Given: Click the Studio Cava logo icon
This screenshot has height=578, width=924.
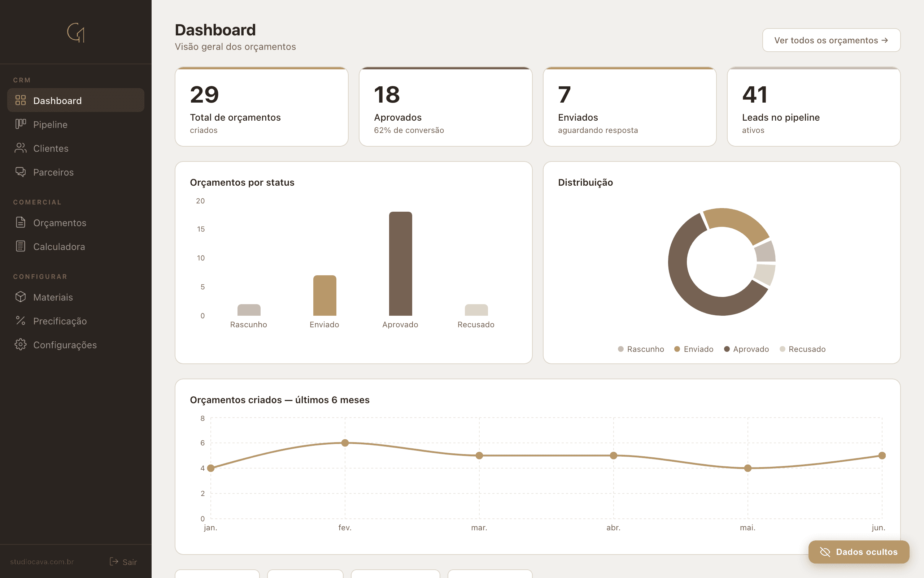Looking at the screenshot, I should pos(75,33).
